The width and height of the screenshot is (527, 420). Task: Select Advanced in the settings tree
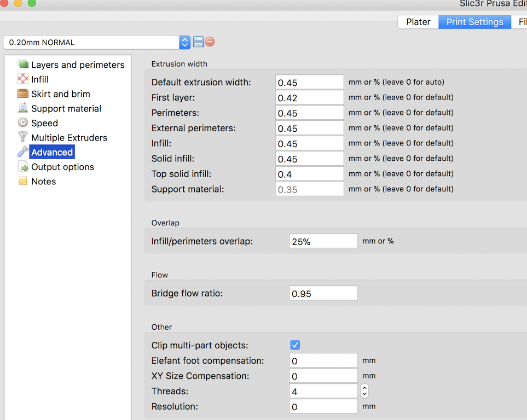click(52, 152)
